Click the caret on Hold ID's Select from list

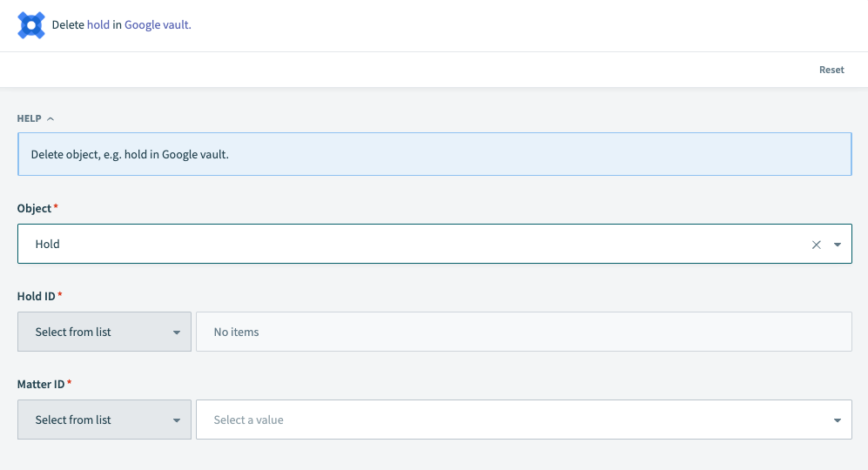177,332
